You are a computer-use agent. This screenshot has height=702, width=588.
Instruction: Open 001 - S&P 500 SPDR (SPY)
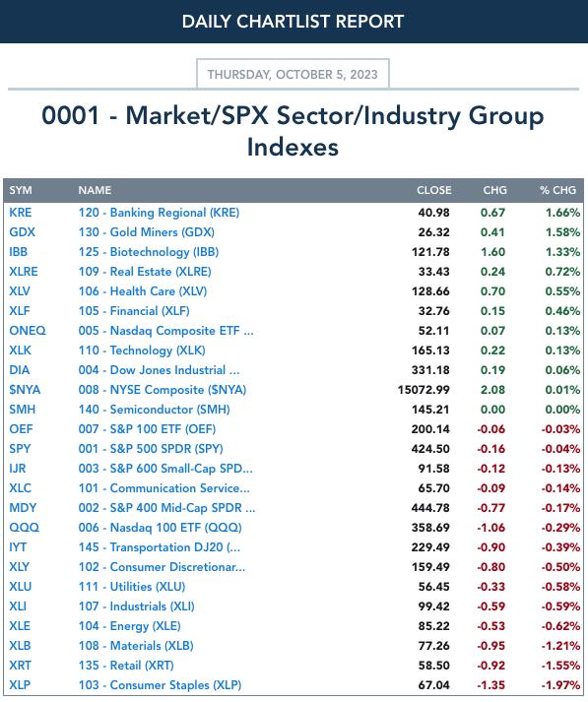tap(151, 449)
